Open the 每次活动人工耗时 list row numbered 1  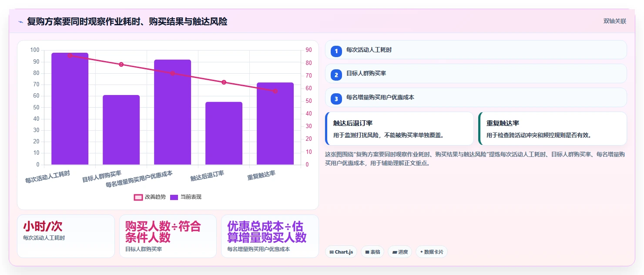click(x=476, y=50)
